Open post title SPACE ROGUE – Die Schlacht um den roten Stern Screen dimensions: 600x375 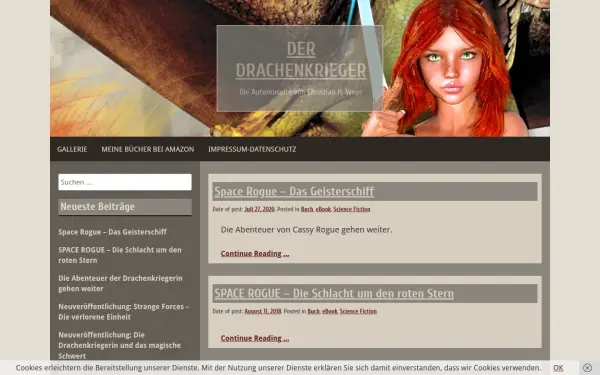pos(334,293)
